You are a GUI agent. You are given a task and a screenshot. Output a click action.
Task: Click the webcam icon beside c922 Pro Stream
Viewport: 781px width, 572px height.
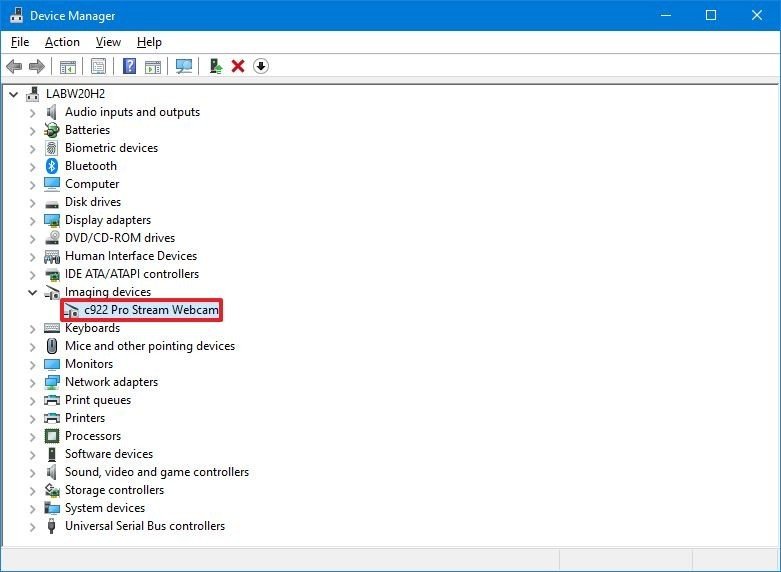coord(72,311)
